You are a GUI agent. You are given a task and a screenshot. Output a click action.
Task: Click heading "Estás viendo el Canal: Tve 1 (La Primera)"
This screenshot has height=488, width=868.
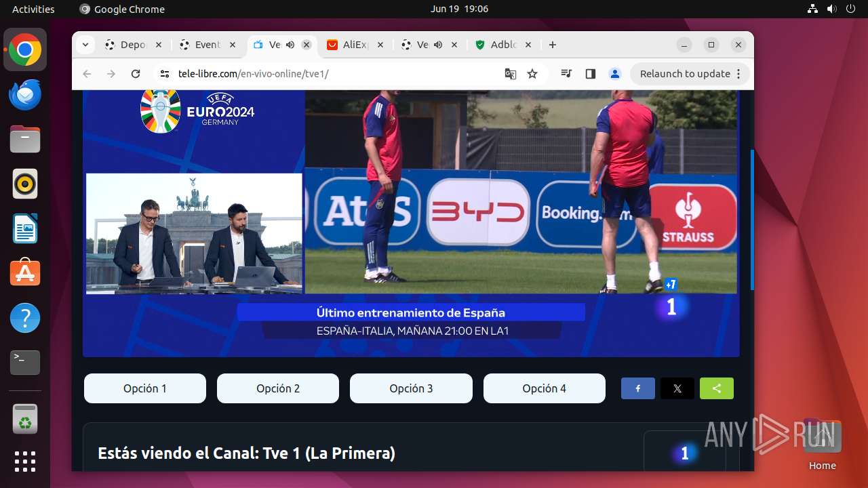[246, 453]
